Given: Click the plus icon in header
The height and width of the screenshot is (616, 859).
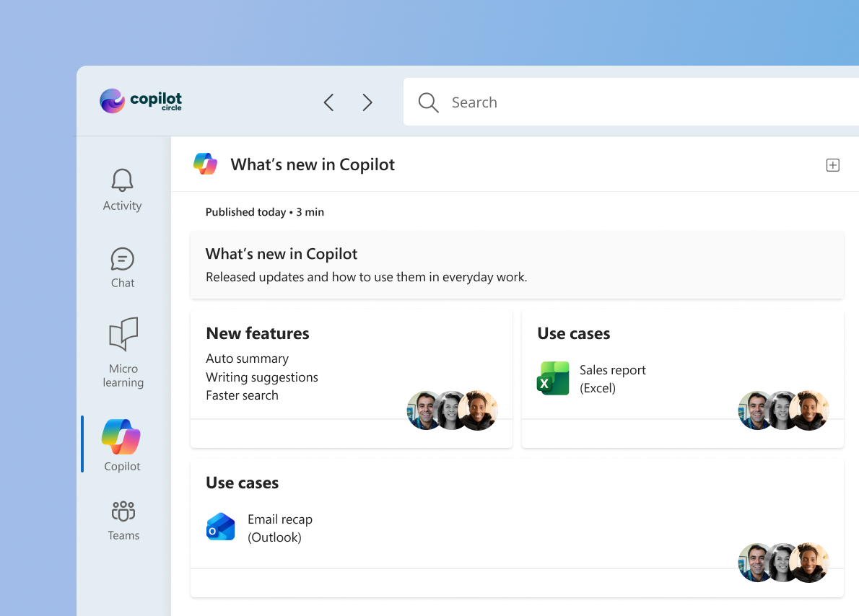Looking at the screenshot, I should coord(833,164).
